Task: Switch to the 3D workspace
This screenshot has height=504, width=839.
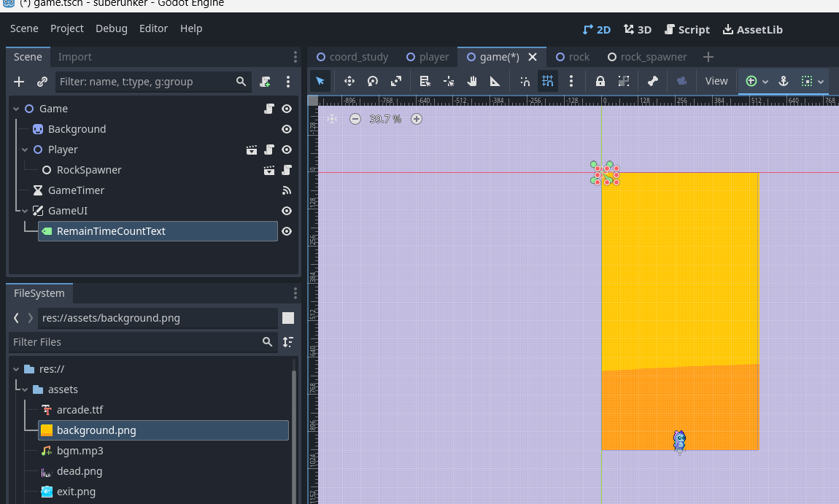Action: [638, 30]
